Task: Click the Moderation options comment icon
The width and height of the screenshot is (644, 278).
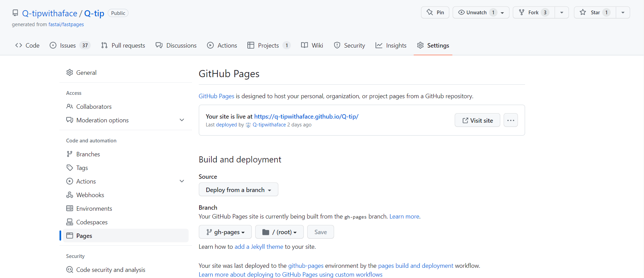Action: pyautogui.click(x=70, y=120)
